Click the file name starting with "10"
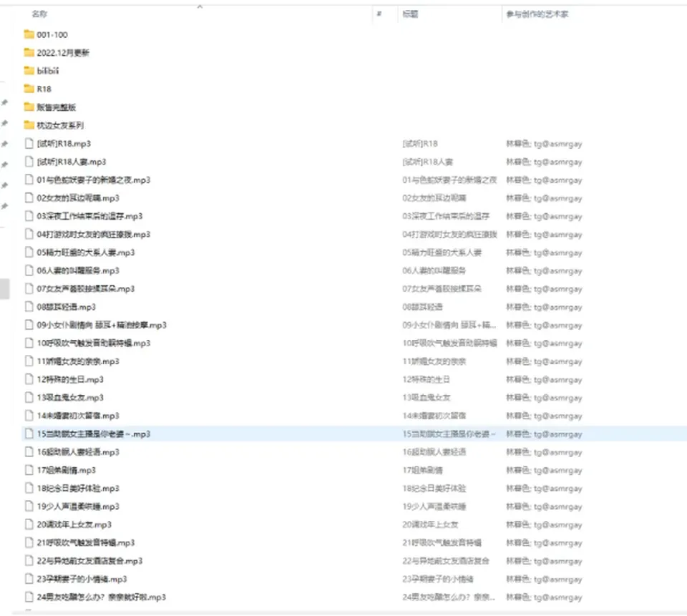687x616 pixels. [93, 343]
